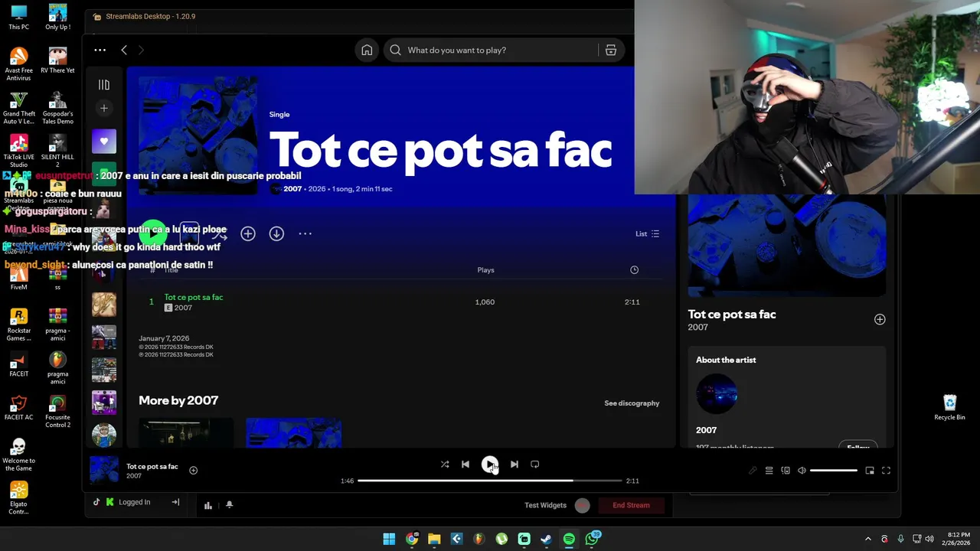Toggle shuffle in the player bar
Image resolution: width=980 pixels, height=551 pixels.
445,464
